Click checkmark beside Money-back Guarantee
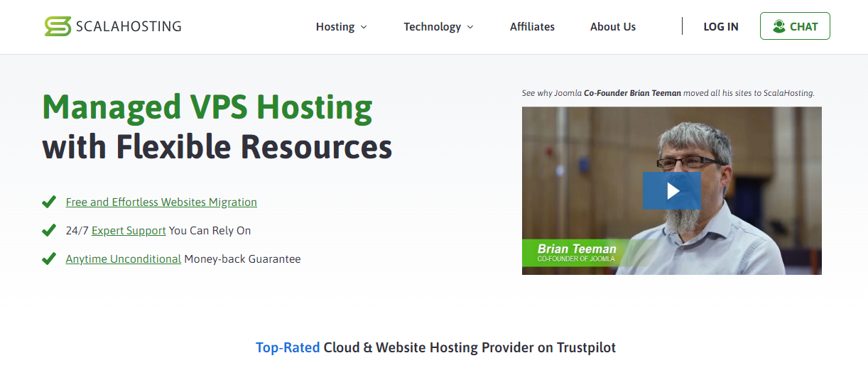868x380 pixels. click(49, 259)
